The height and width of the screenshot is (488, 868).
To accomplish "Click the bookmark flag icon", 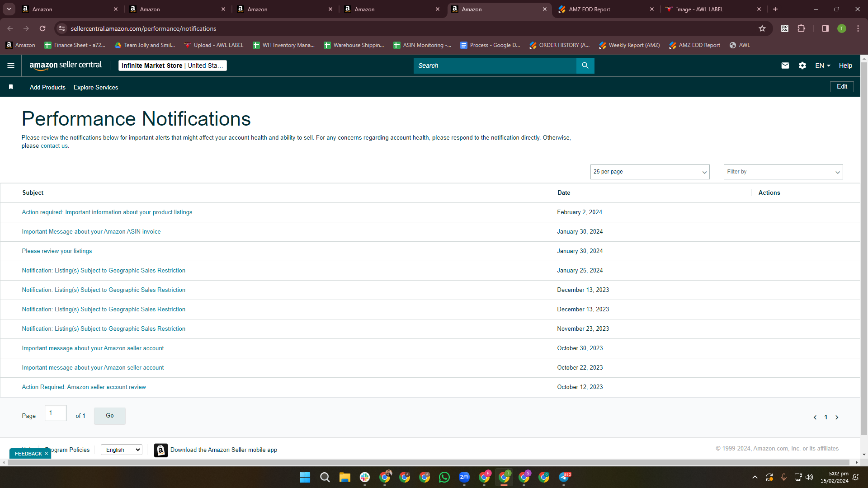I will [11, 87].
